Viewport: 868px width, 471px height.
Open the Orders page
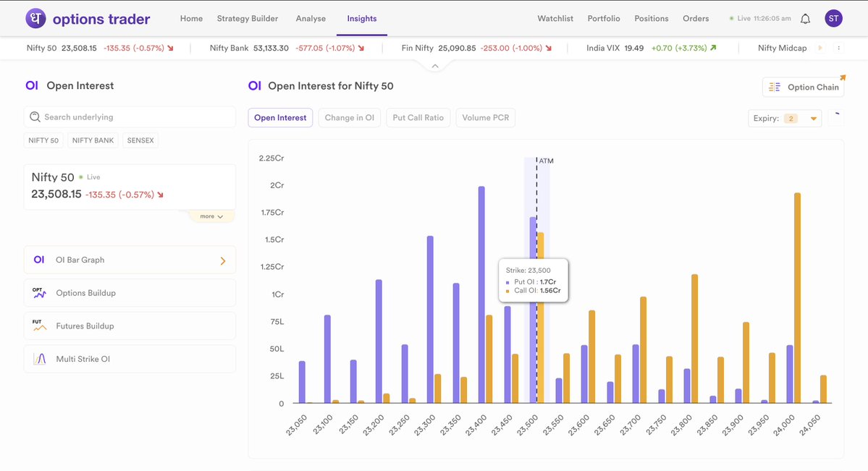point(696,18)
